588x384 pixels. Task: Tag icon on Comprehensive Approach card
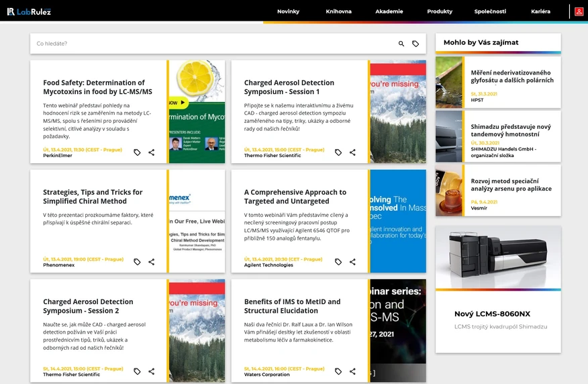tap(338, 262)
